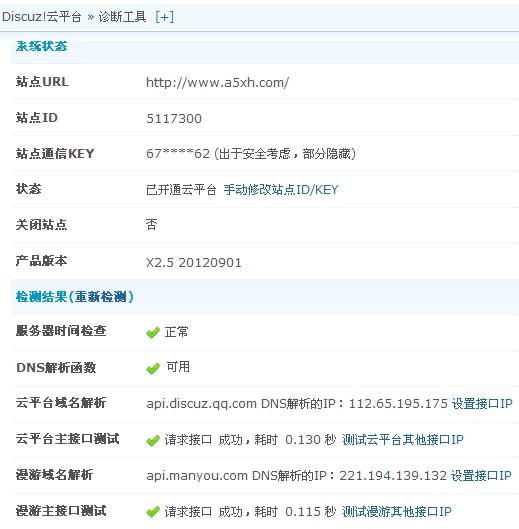Click green check icon for 云平台主接口测试
This screenshot has width=519, height=529.
pos(153,441)
